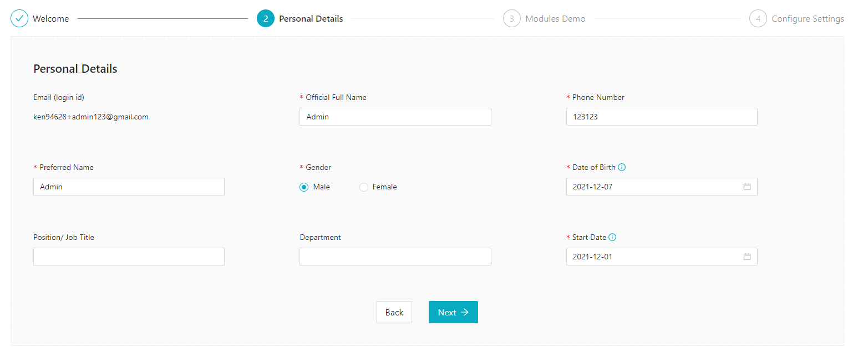
Task: Switch to the Configure Settings step
Action: click(808, 18)
